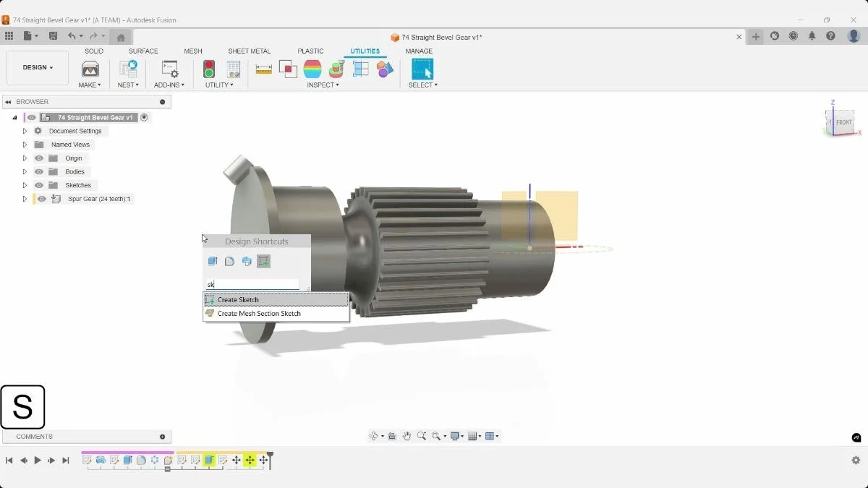Open the INSPECT dropdown menu
The width and height of the screenshot is (868, 488).
(x=323, y=85)
